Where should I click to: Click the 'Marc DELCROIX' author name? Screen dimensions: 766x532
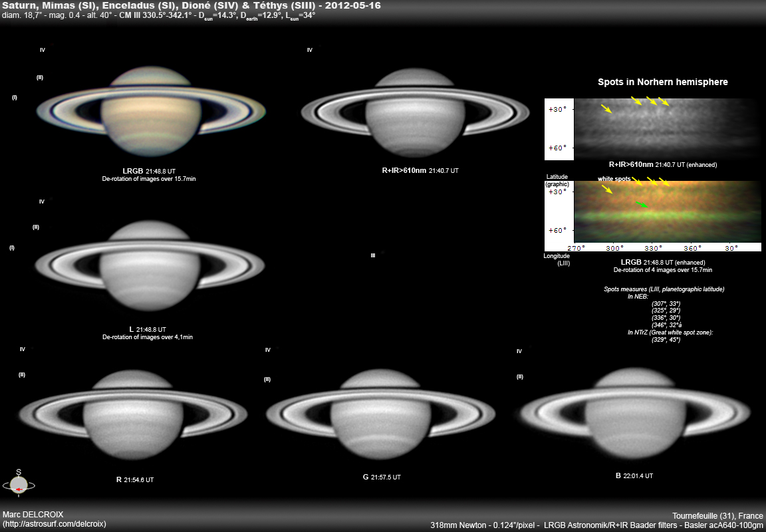(33, 515)
